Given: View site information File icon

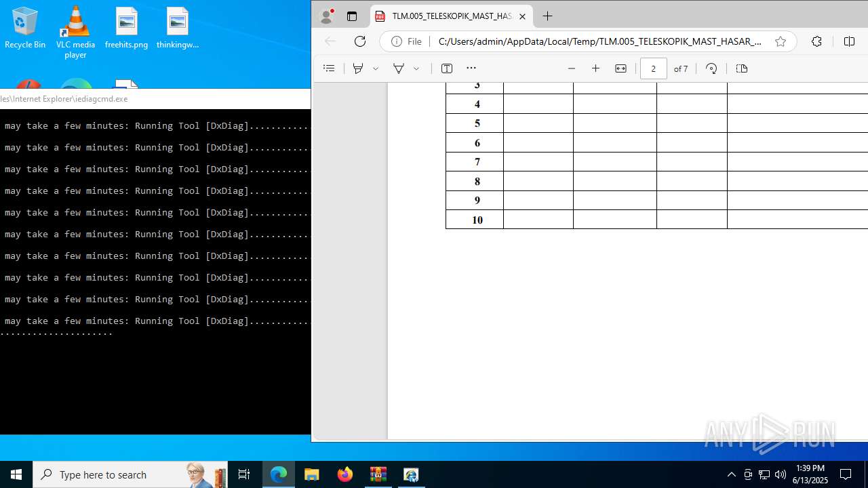Looking at the screenshot, I should 406,41.
